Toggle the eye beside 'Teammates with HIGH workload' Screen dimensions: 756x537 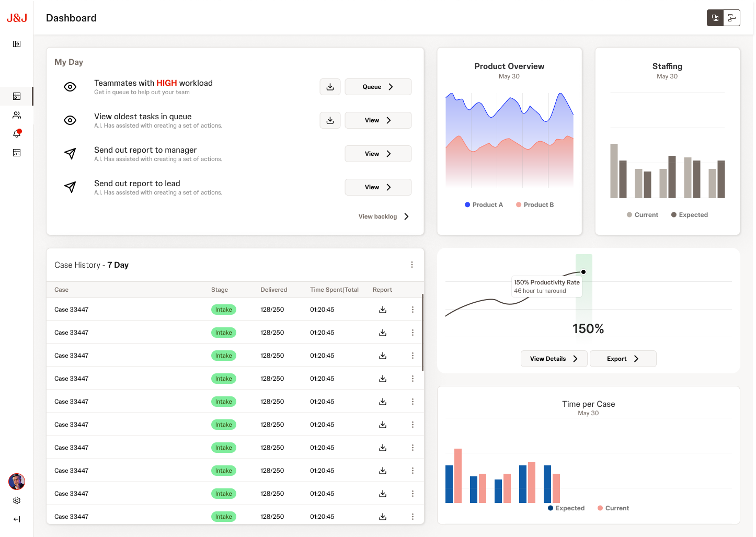[70, 87]
